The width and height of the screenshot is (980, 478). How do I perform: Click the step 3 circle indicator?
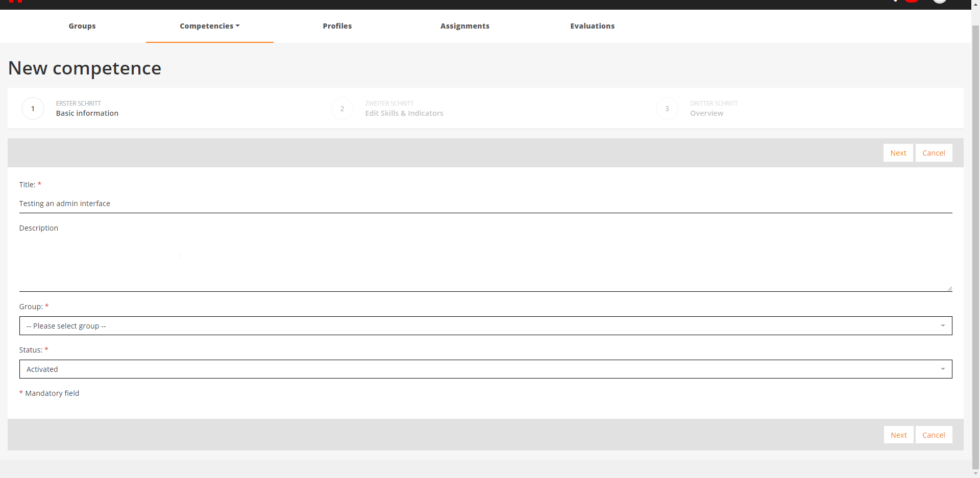point(667,109)
